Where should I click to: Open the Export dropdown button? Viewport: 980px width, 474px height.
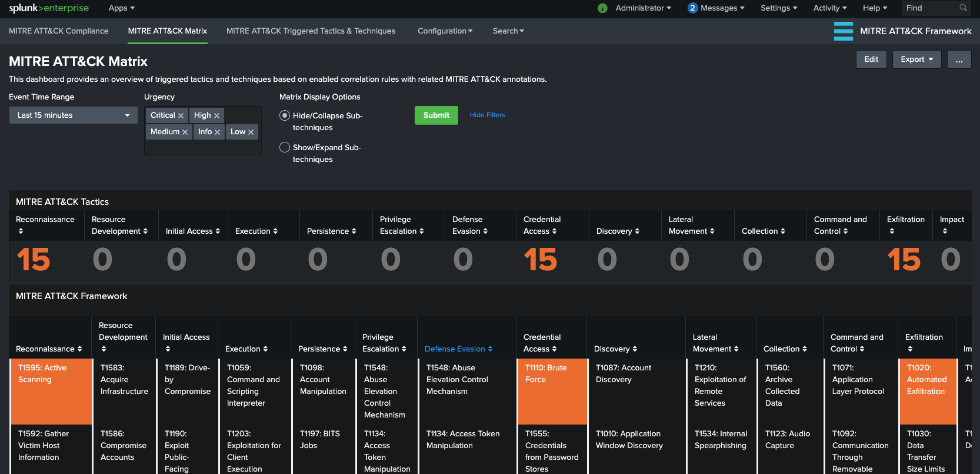click(917, 59)
